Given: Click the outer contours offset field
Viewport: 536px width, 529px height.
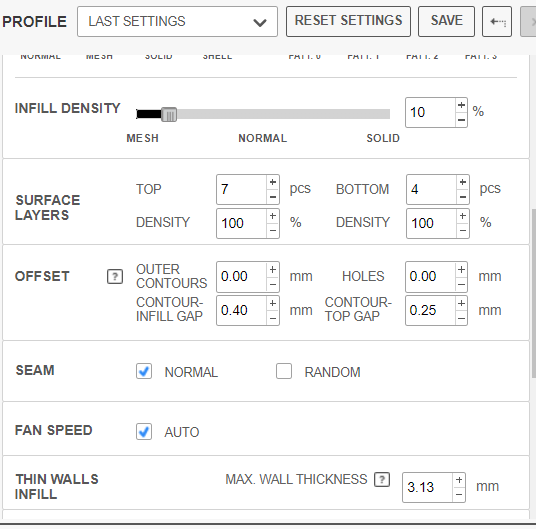Looking at the screenshot, I should coord(241,277).
